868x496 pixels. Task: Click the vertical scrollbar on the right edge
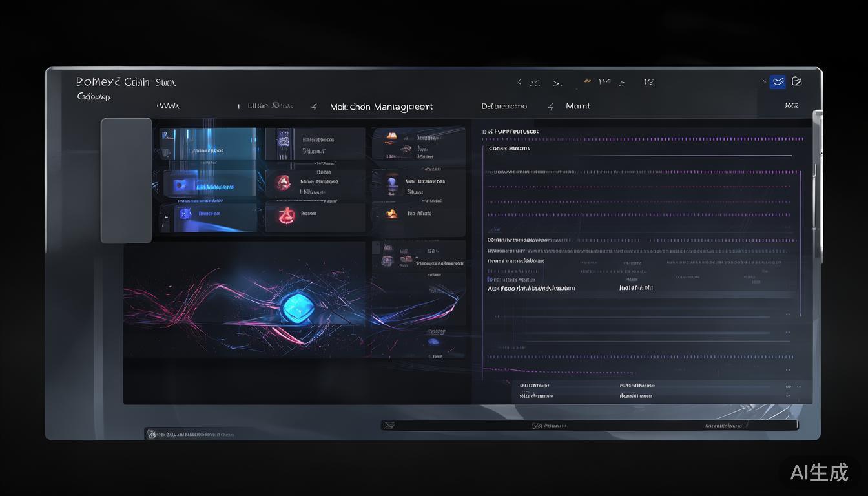pyautogui.click(x=818, y=187)
